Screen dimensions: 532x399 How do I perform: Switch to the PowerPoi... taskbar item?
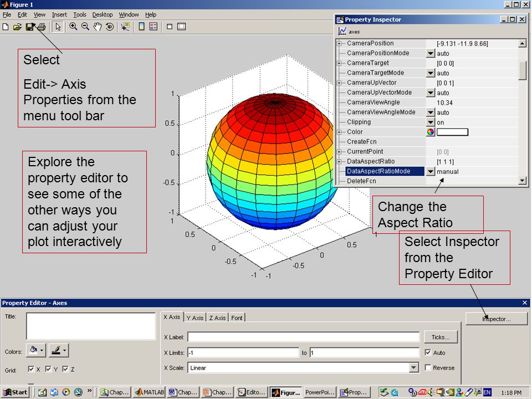[320, 392]
